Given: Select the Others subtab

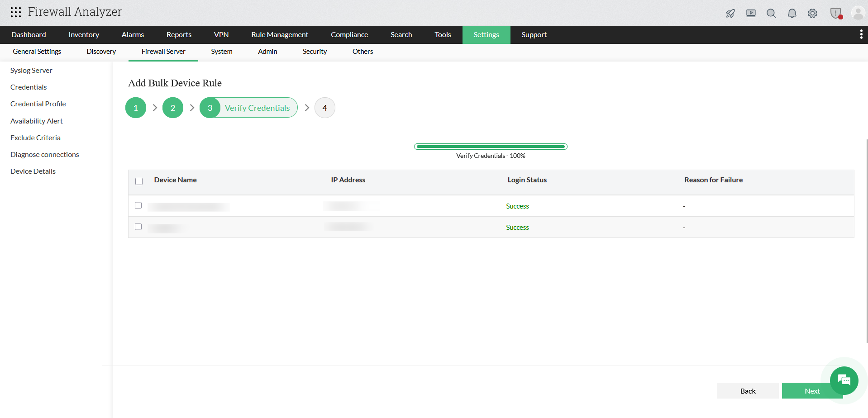Looking at the screenshot, I should click(x=363, y=52).
